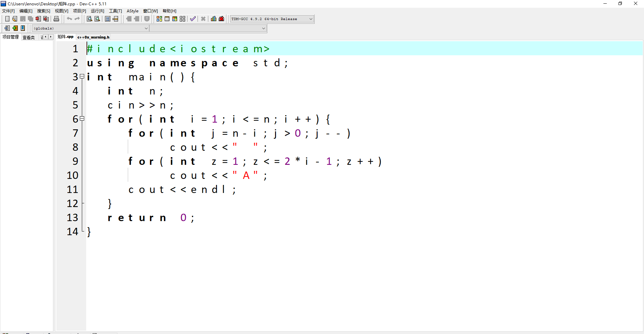Screen dimensions: 644x334
Task: Click the 'cin>>n;' statement on line 5
Action: 141,105
